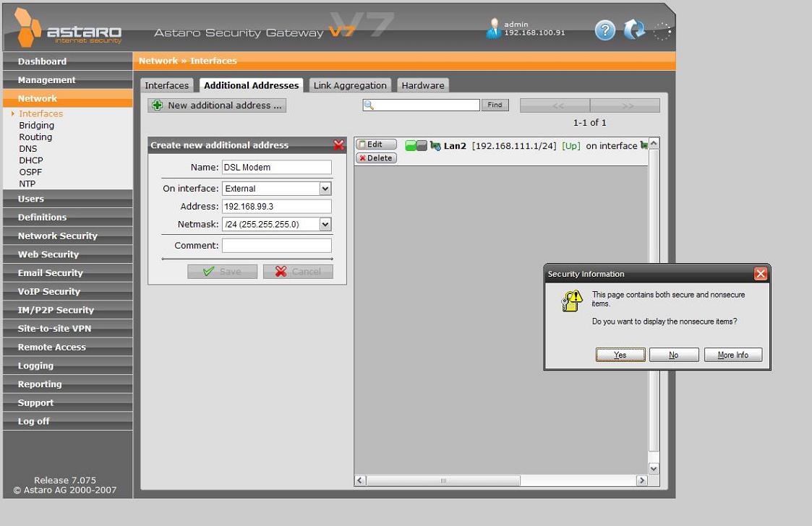Image resolution: width=812 pixels, height=526 pixels.
Task: Open the Web Security menu
Action: tap(68, 255)
